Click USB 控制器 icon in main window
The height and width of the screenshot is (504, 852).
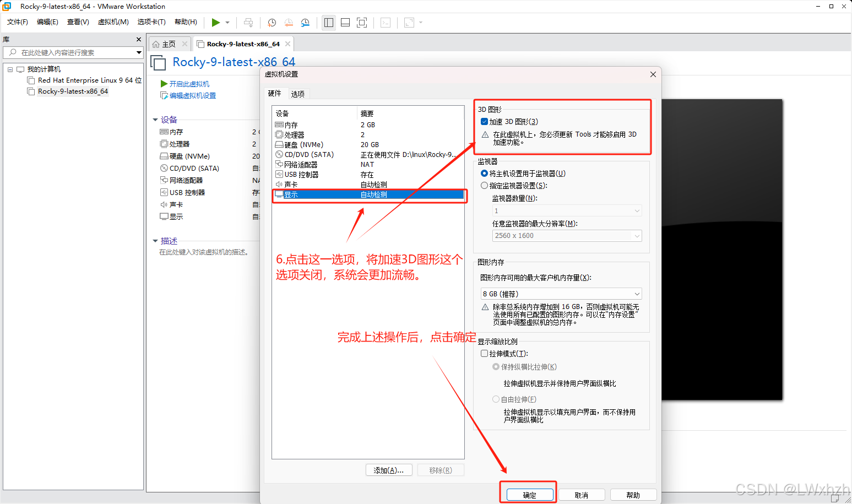click(x=164, y=192)
